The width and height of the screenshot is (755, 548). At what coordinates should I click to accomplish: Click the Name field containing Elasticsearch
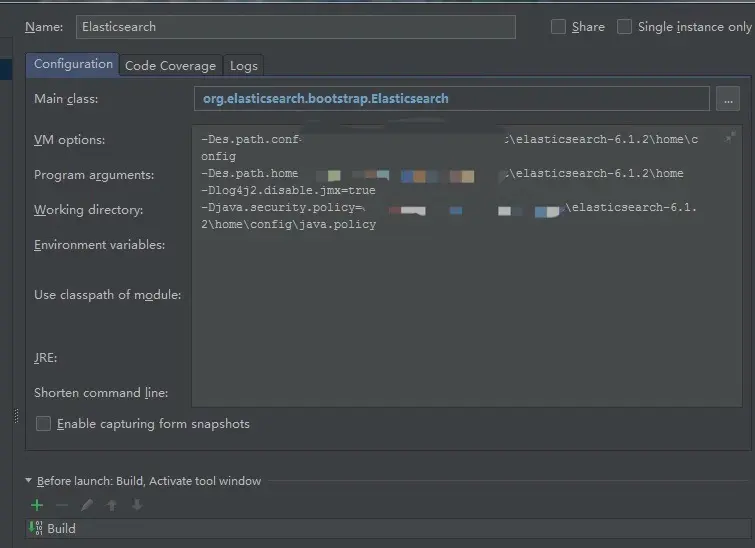pos(296,27)
